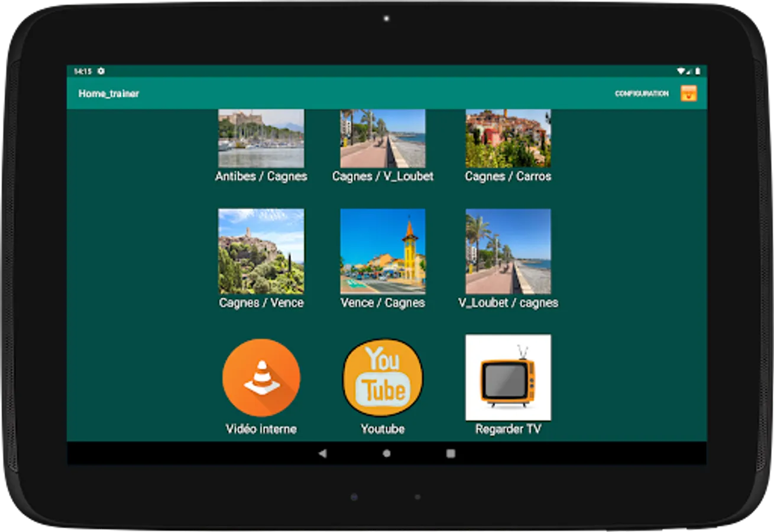Click the "Vence / Cagnes" label
774x532 pixels.
tap(383, 303)
